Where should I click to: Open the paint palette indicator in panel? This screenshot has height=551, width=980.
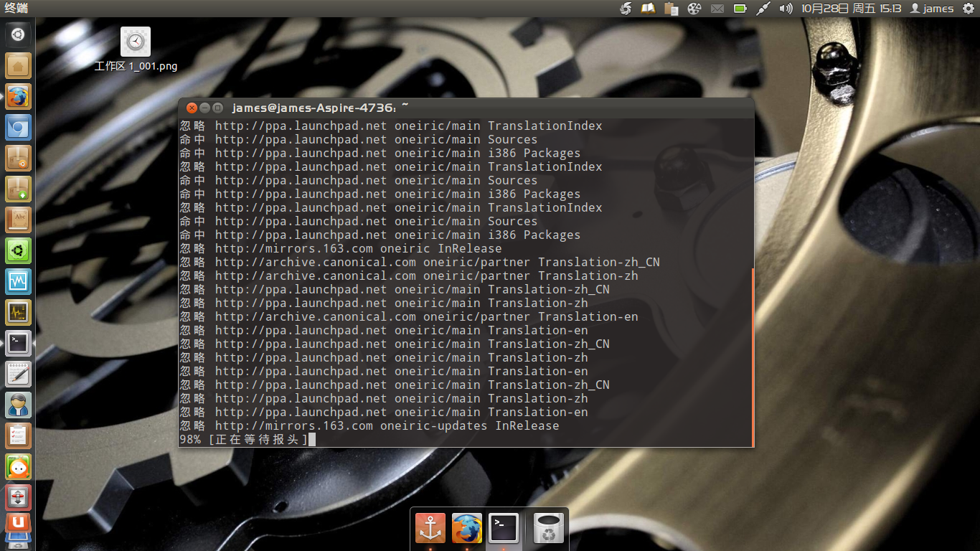click(x=694, y=9)
